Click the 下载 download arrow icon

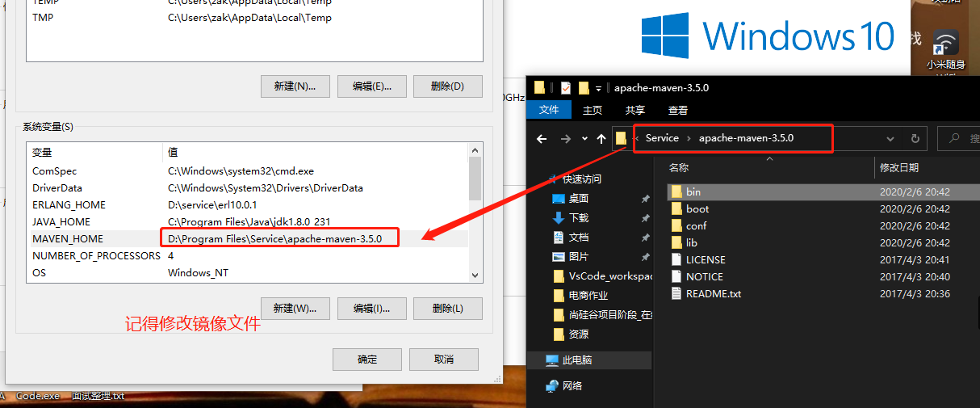point(558,218)
